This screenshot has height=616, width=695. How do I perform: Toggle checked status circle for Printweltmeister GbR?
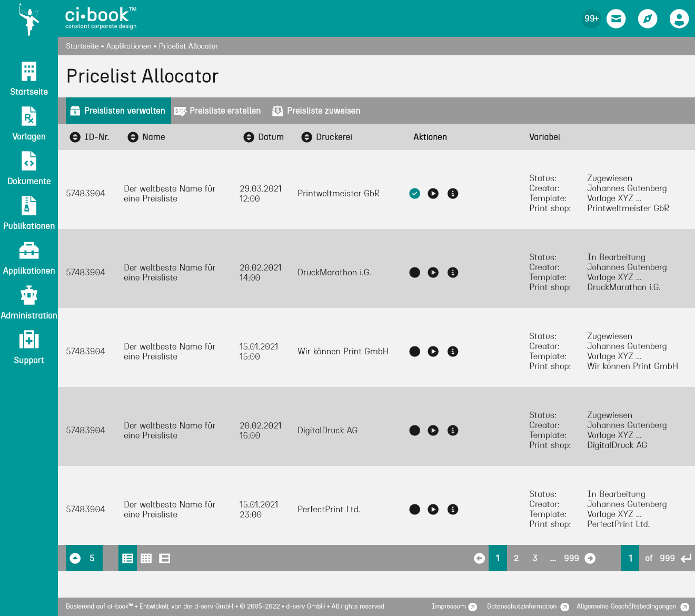tap(415, 193)
